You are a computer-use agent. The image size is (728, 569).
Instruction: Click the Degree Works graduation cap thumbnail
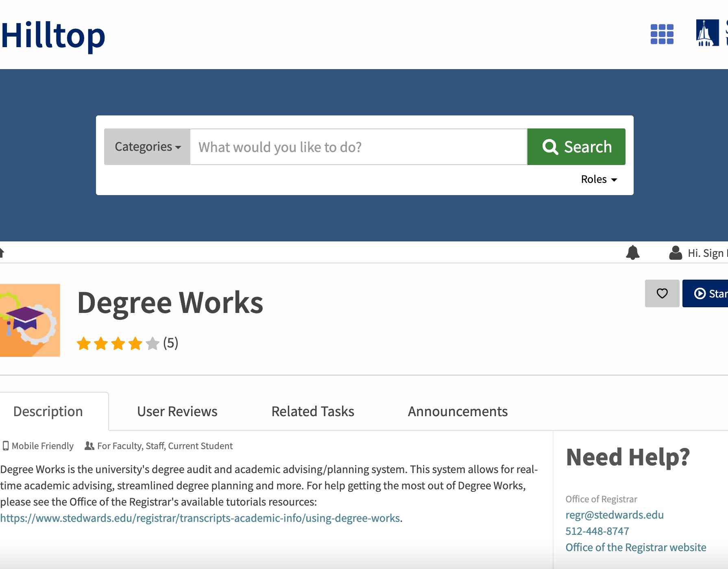(30, 320)
